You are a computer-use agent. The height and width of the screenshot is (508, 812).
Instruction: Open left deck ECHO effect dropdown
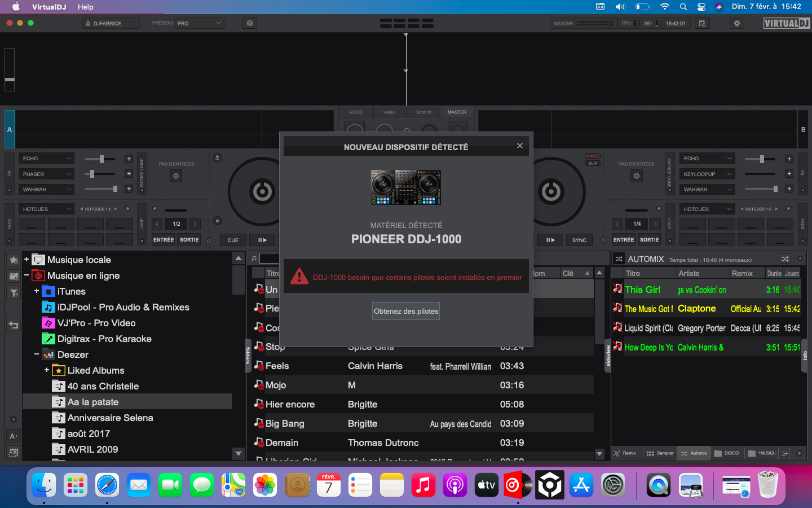click(47, 159)
